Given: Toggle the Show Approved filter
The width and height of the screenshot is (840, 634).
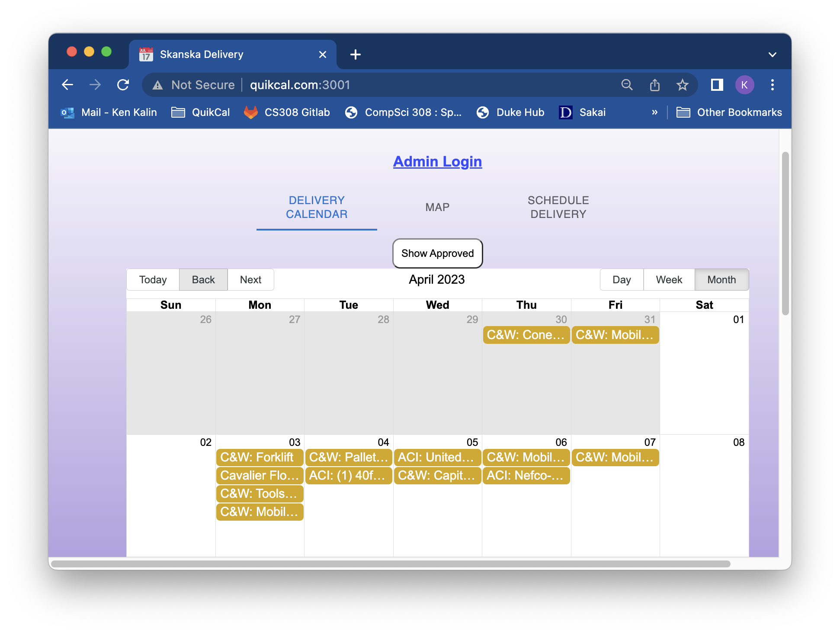Looking at the screenshot, I should coord(437,253).
